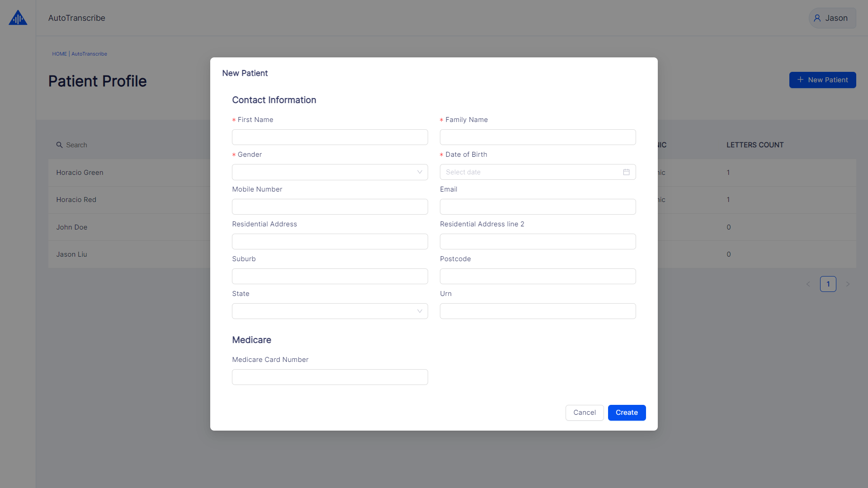Select page 1 in pagination
Viewport: 868px width, 488px height.
point(828,284)
